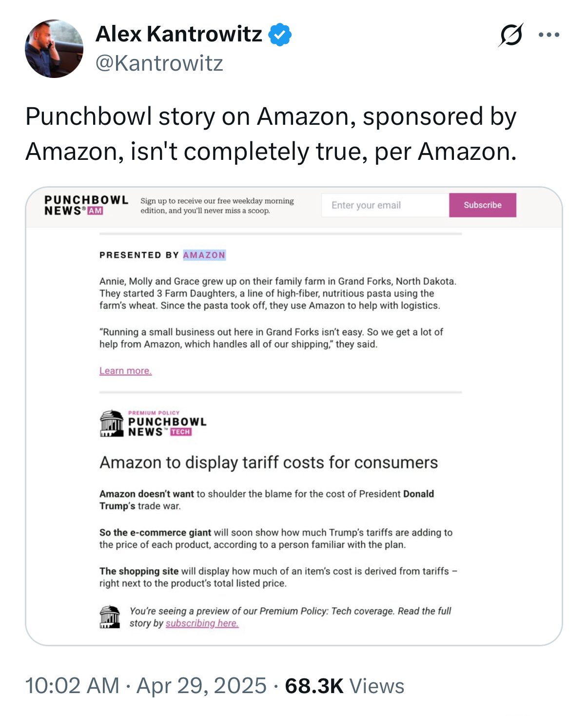588x716 pixels.
Task: Click the Grok slash icon
Action: [x=511, y=35]
